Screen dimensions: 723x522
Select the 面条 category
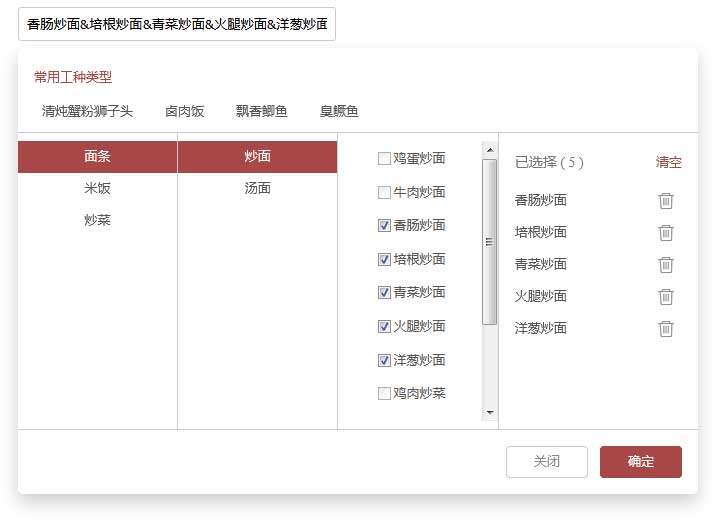[97, 156]
